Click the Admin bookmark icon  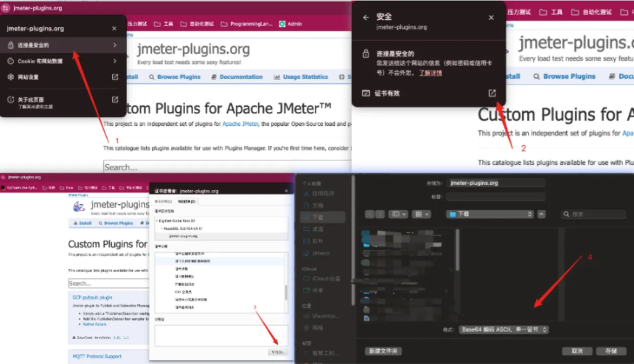(x=282, y=24)
